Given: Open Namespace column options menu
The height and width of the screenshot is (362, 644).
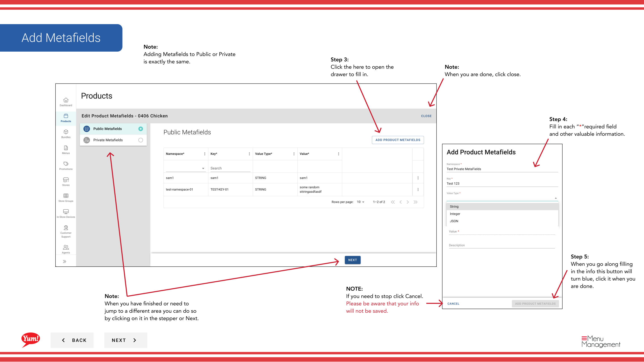Looking at the screenshot, I should click(x=205, y=154).
